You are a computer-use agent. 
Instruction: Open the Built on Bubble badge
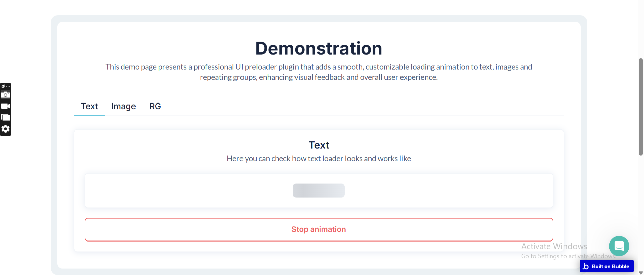coord(606,266)
